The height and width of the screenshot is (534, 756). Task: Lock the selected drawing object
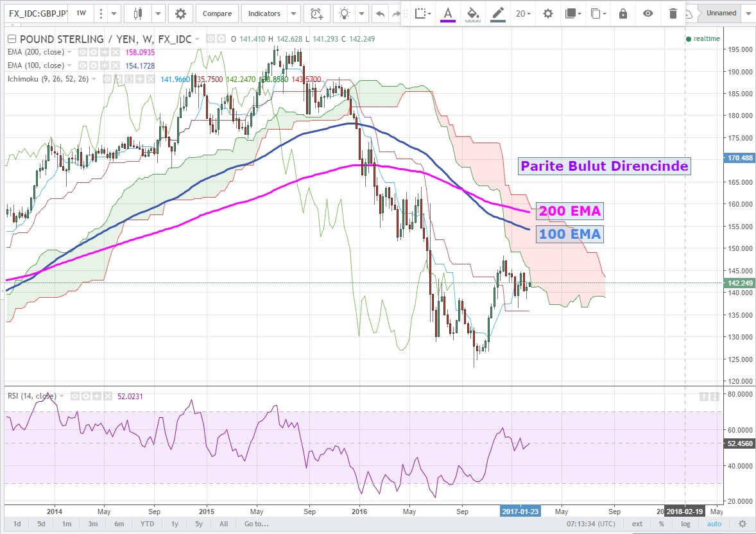(623, 13)
